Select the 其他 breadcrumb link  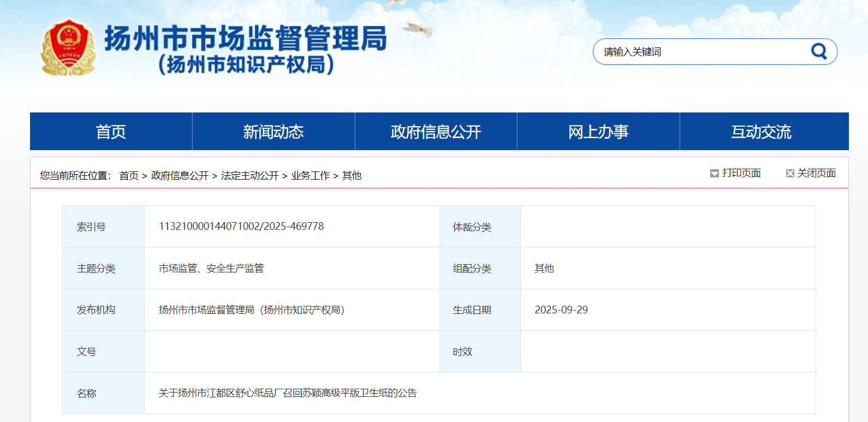tap(352, 176)
